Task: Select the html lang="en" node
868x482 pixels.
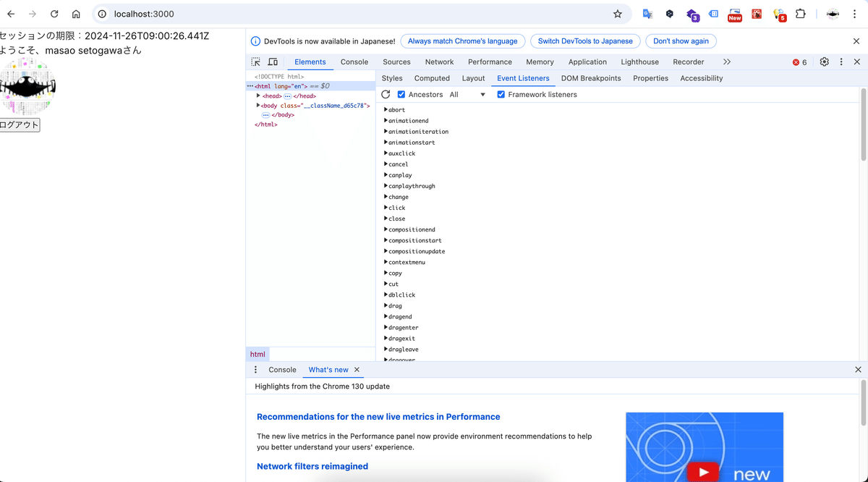Action: pos(310,86)
